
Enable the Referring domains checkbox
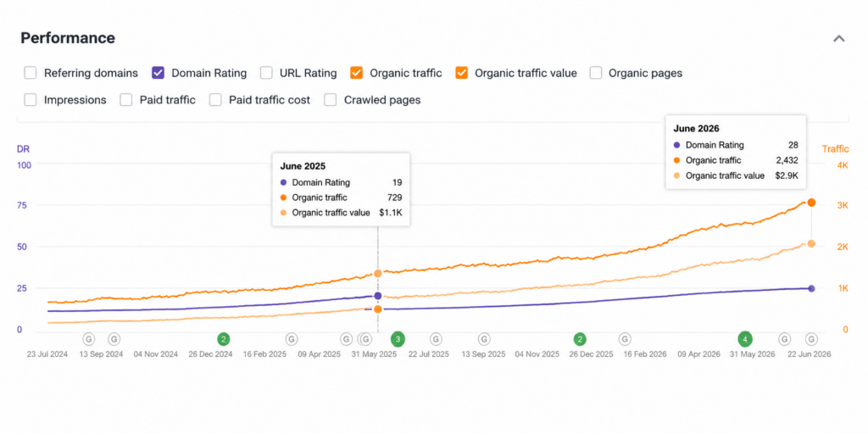pyautogui.click(x=31, y=73)
